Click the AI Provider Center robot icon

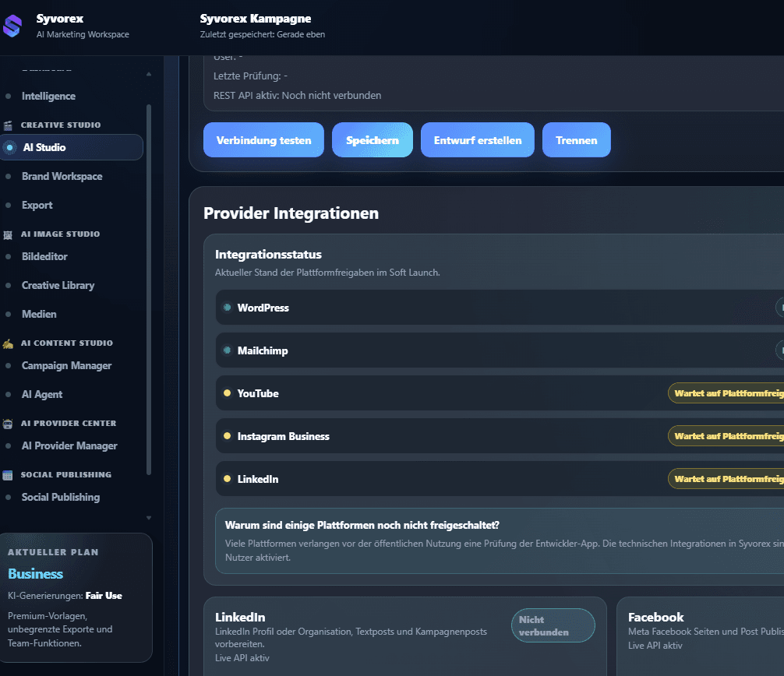[x=8, y=424]
